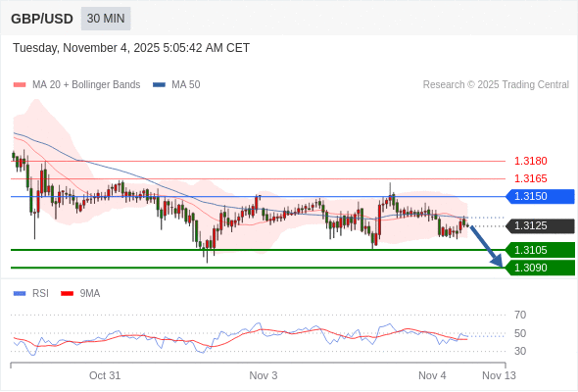Click the date and time text line
The image size is (578, 392).
[x=131, y=48]
